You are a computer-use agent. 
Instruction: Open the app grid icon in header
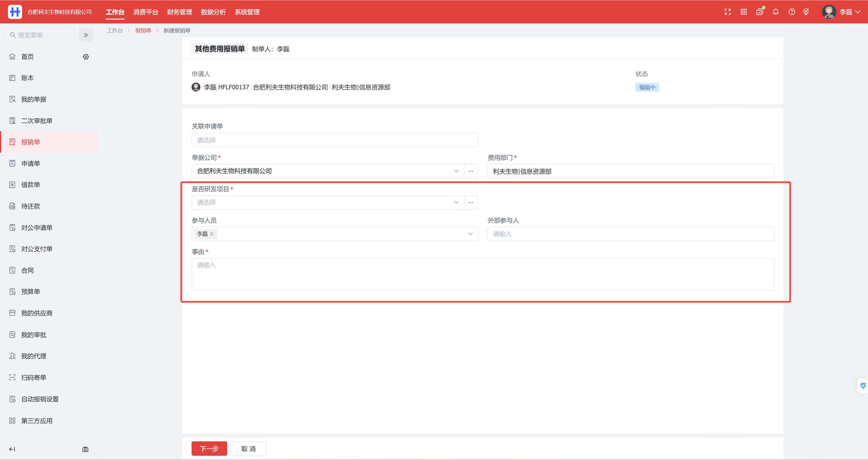point(744,12)
